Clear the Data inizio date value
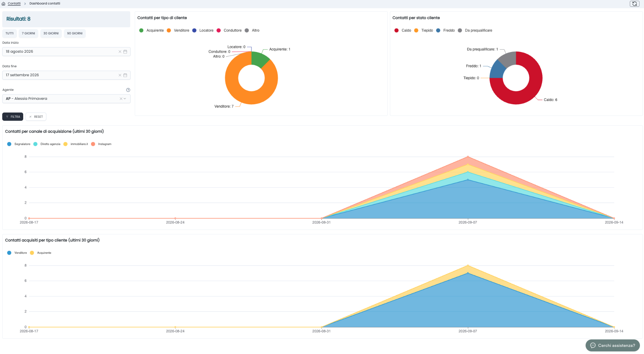The image size is (644, 354). pyautogui.click(x=120, y=52)
